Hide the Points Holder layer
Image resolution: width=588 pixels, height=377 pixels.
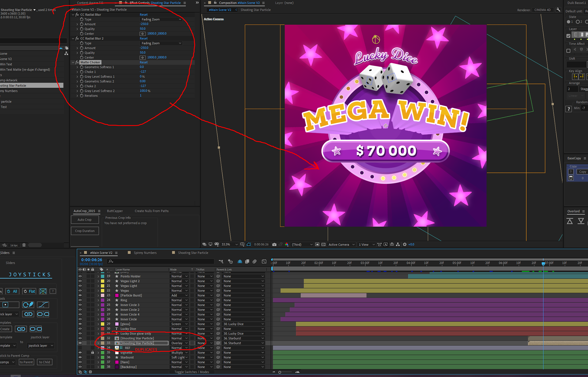[80, 276]
